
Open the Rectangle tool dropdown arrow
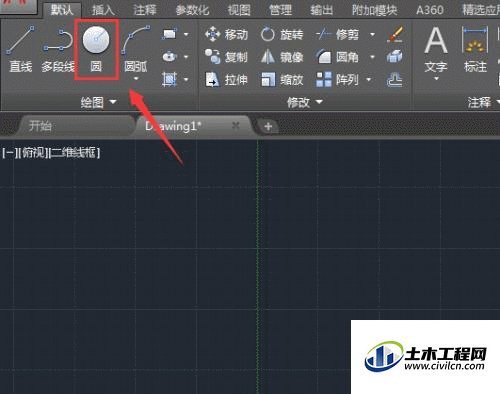point(186,34)
